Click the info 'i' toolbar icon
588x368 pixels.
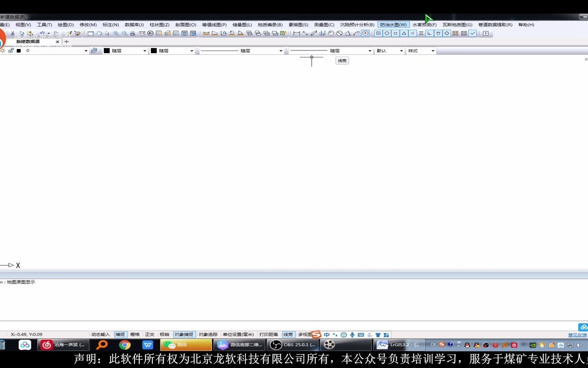point(486,33)
